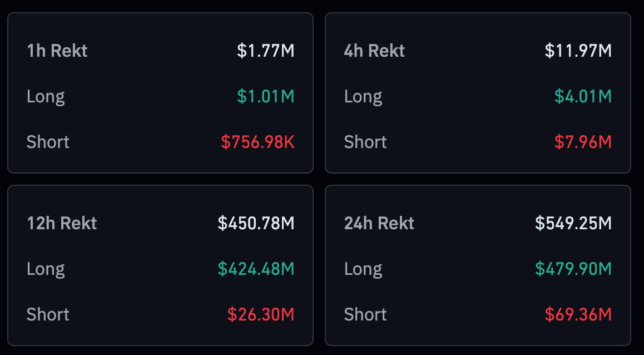The height and width of the screenshot is (355, 644).
Task: Click the Short label in 4h card
Action: point(365,142)
